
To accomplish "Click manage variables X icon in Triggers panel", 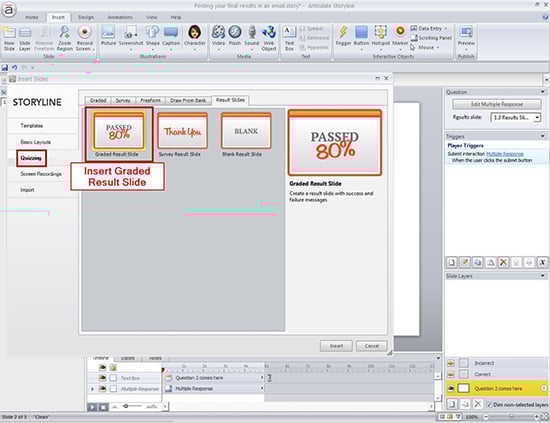I will pos(542,262).
